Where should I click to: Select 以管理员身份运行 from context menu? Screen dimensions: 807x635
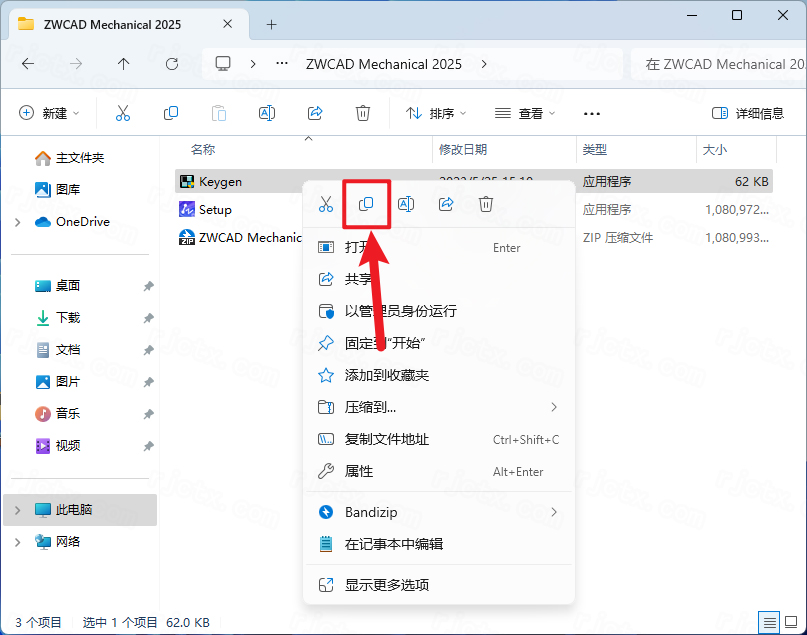coord(400,311)
